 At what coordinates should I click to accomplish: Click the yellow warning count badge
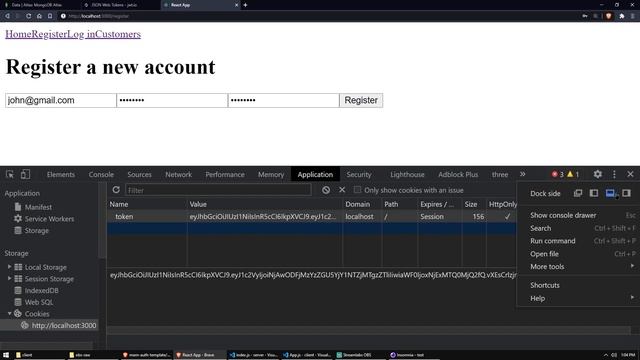[573, 174]
